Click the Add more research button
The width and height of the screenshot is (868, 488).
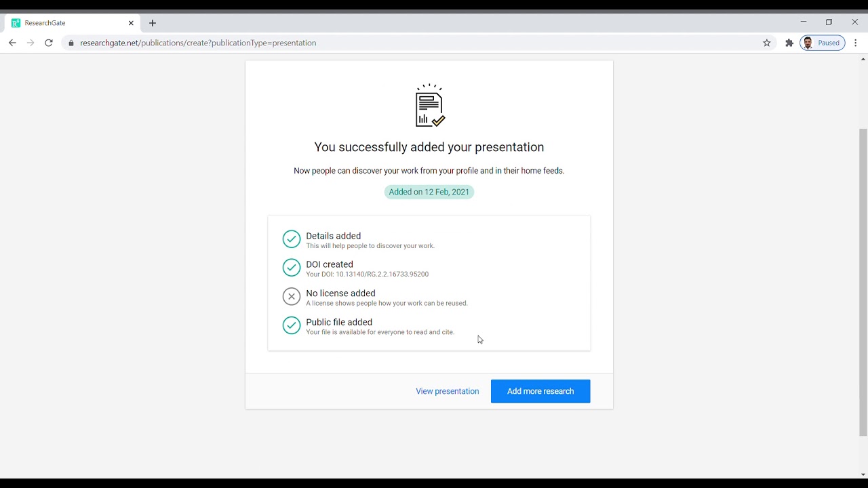coord(540,391)
